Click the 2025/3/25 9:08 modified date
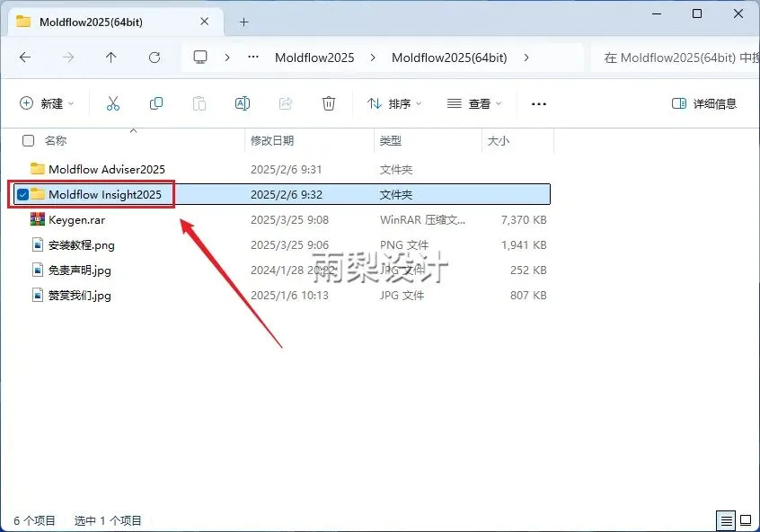 (289, 219)
